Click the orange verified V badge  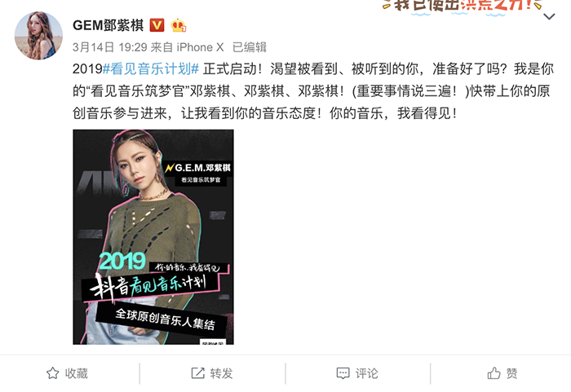(x=157, y=25)
